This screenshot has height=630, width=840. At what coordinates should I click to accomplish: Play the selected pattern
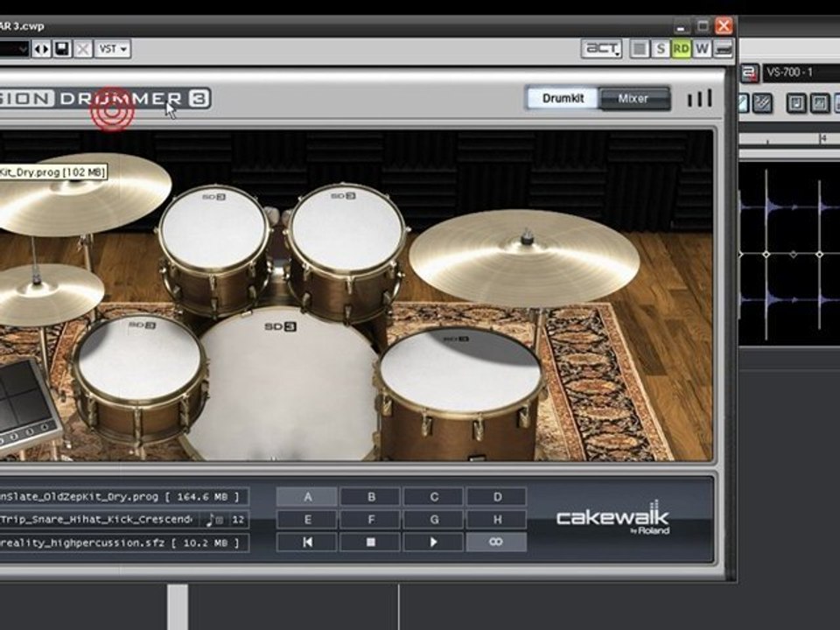pyautogui.click(x=434, y=542)
